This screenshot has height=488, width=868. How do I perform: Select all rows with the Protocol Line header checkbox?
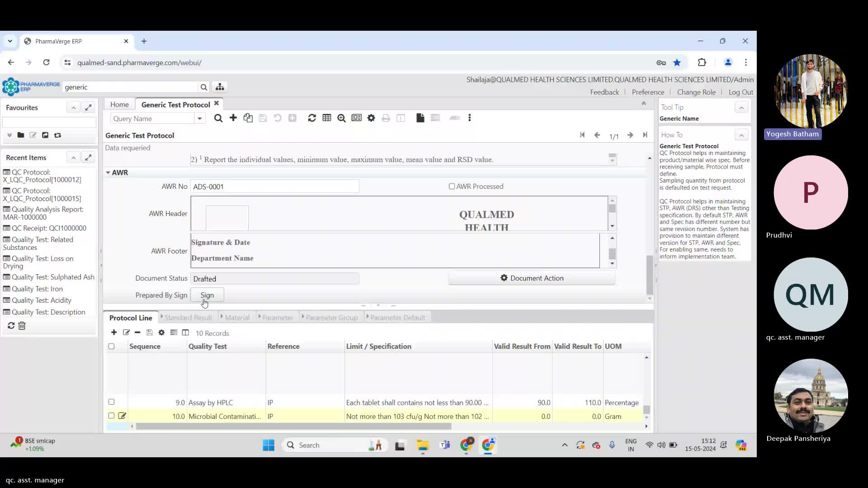pos(111,346)
